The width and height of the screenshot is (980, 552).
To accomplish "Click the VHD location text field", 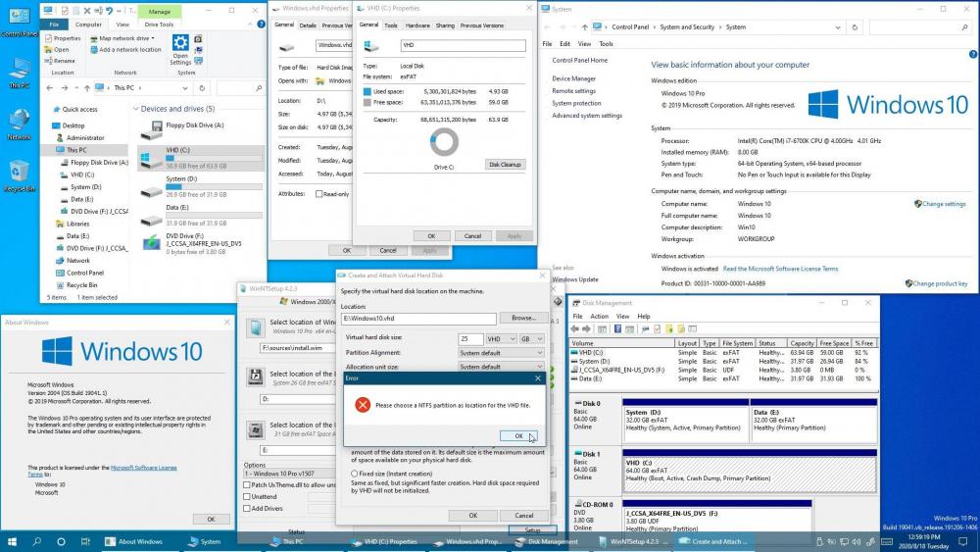I will tap(418, 319).
